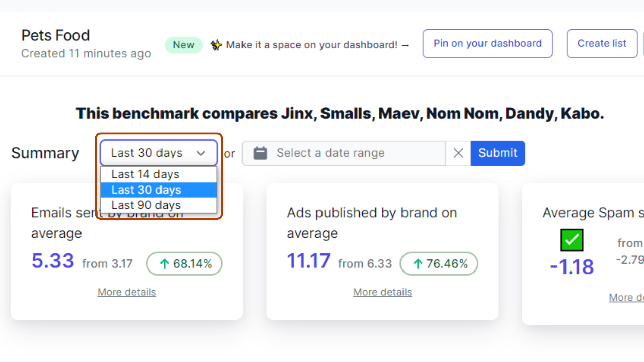Click Pin on your dashboard button
The width and height of the screenshot is (644, 362).
[x=488, y=44]
